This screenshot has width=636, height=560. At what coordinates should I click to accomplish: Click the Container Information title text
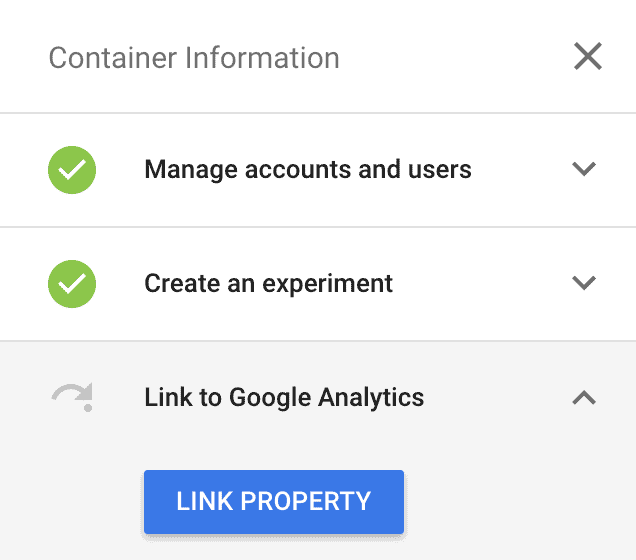click(194, 58)
